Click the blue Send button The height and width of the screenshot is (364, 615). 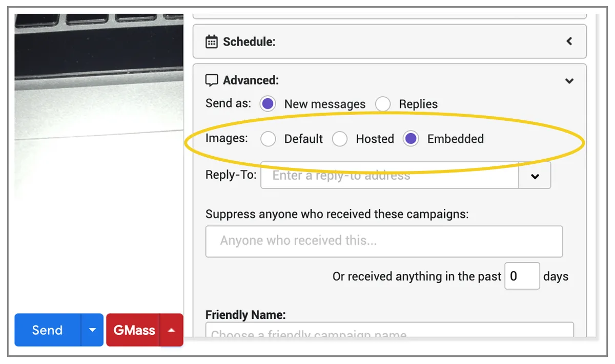tap(47, 330)
